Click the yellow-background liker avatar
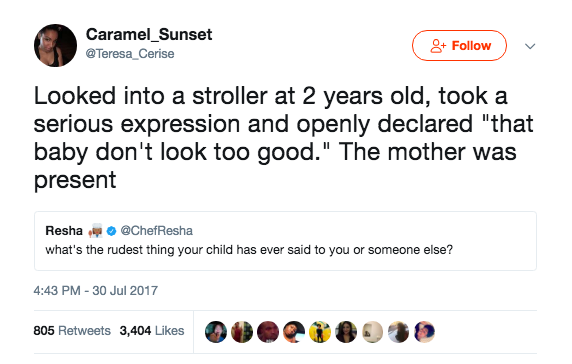Screen dimensions: 572x364 [320, 332]
